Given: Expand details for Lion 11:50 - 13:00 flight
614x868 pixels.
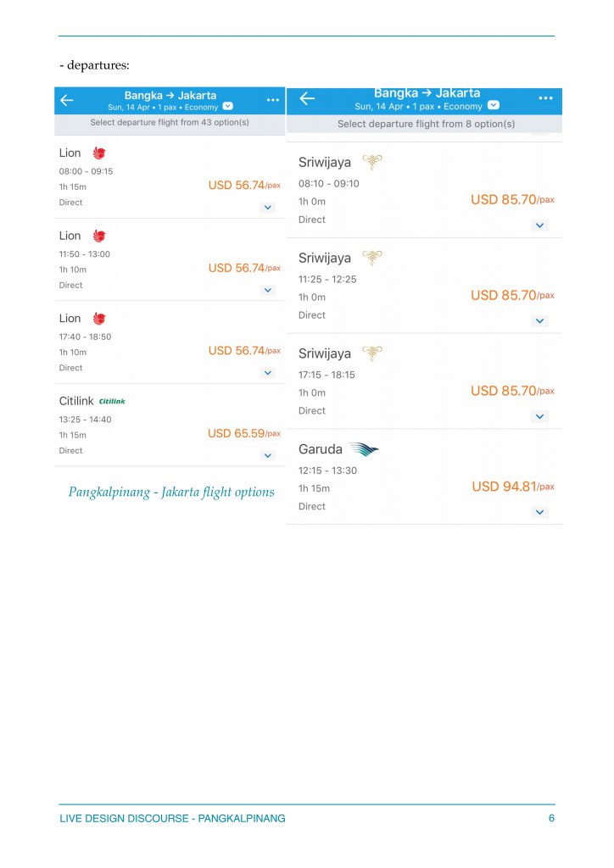Looking at the screenshot, I should 268,290.
